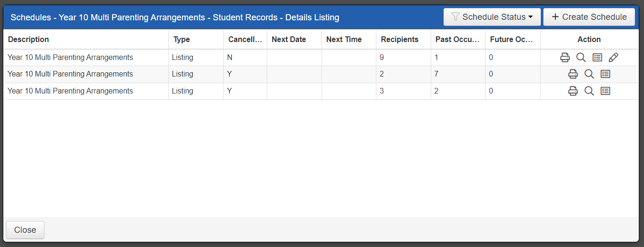Click the list icon for schedule with 2 recipients
The image size is (644, 247).
[x=605, y=74]
